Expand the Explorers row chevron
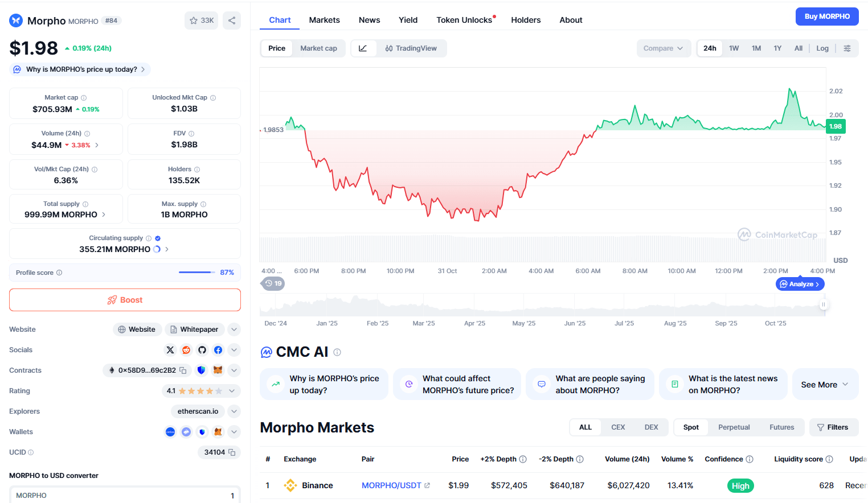Image resolution: width=868 pixels, height=503 pixels. [234, 411]
